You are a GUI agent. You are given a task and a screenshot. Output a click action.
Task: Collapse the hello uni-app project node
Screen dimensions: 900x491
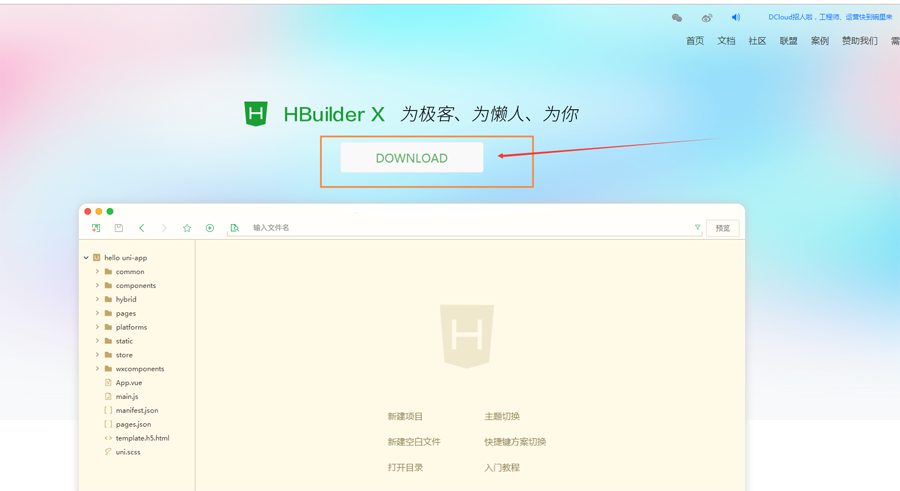tap(86, 258)
